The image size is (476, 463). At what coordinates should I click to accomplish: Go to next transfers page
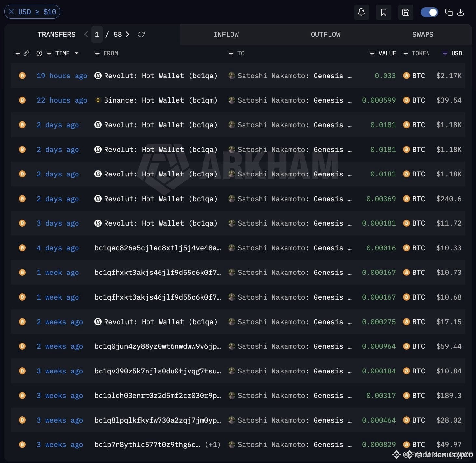(x=127, y=34)
